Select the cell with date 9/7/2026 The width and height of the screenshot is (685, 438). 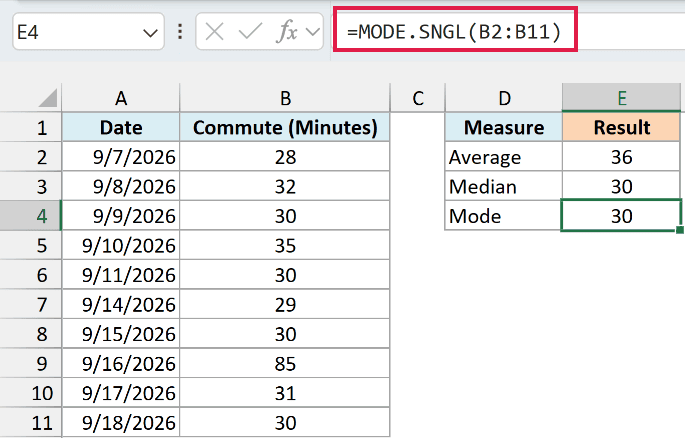click(x=121, y=157)
